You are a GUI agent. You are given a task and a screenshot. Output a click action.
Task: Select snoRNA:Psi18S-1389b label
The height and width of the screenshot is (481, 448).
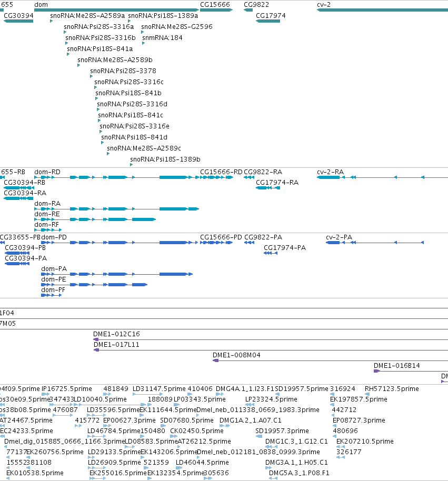pos(165,159)
